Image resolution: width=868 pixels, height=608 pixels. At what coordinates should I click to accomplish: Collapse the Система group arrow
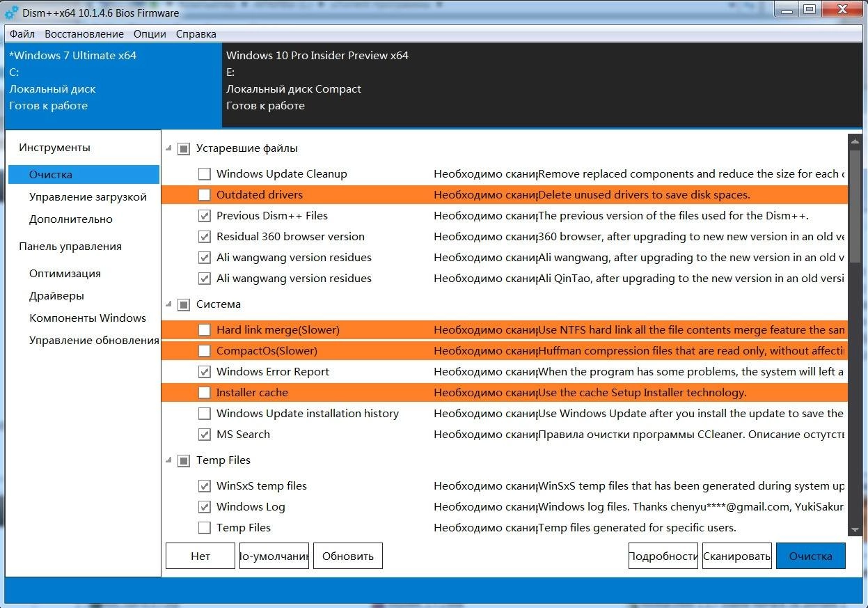(168, 304)
